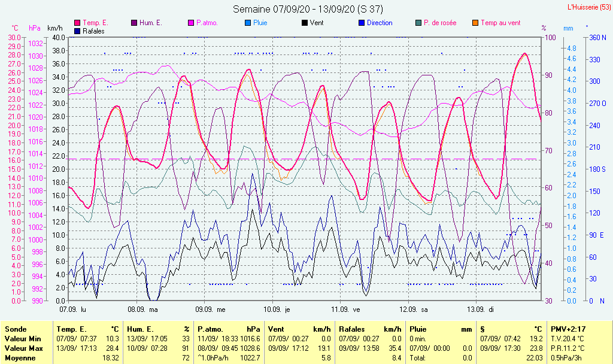Click the 0.5hPa/3h trend entry

click(x=567, y=358)
